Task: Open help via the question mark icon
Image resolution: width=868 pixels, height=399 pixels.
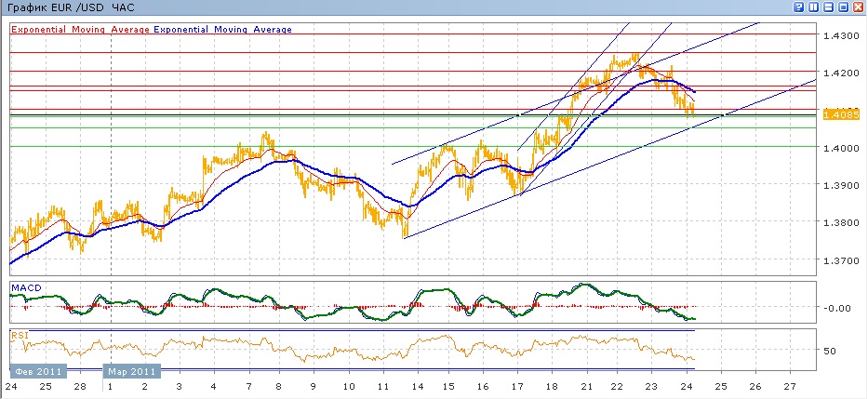Action: coord(799,7)
